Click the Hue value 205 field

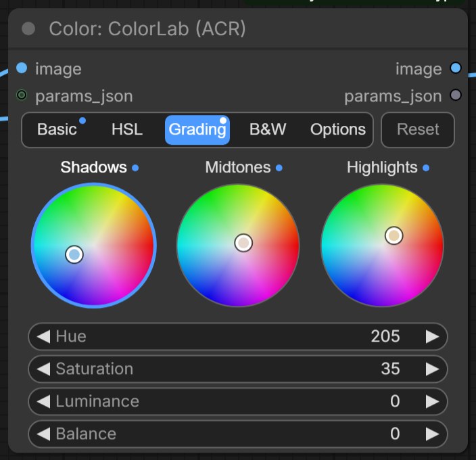238,337
